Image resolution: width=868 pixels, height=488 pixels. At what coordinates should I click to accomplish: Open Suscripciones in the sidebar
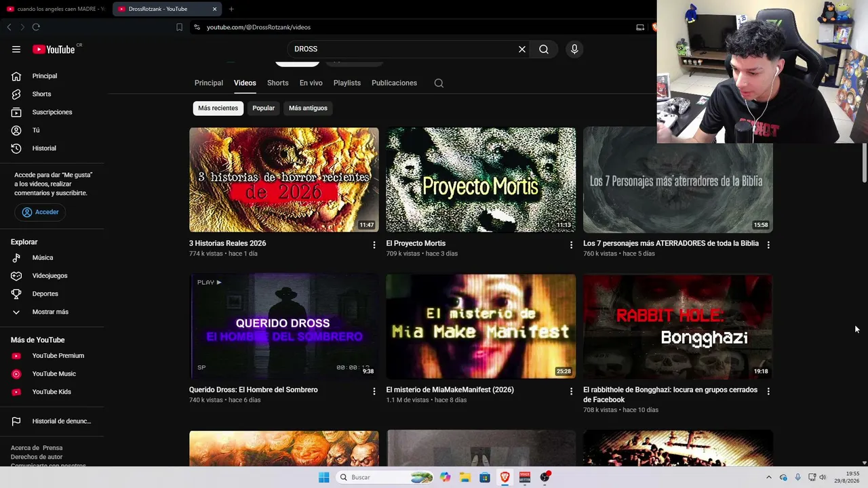tap(52, 112)
